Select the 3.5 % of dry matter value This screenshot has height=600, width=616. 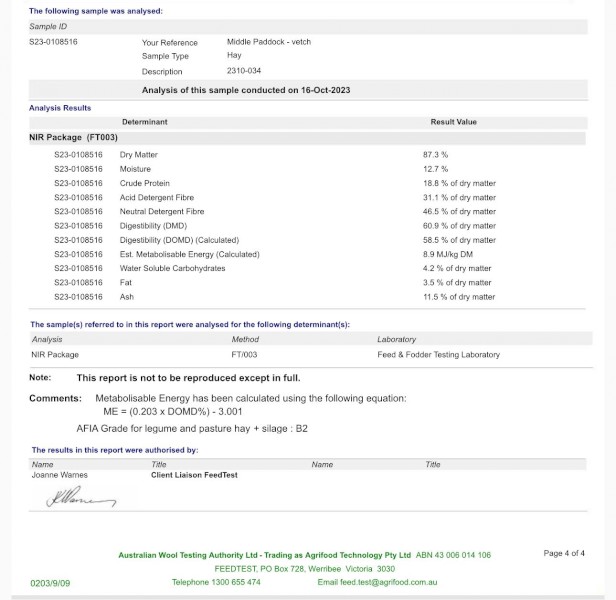pos(457,283)
